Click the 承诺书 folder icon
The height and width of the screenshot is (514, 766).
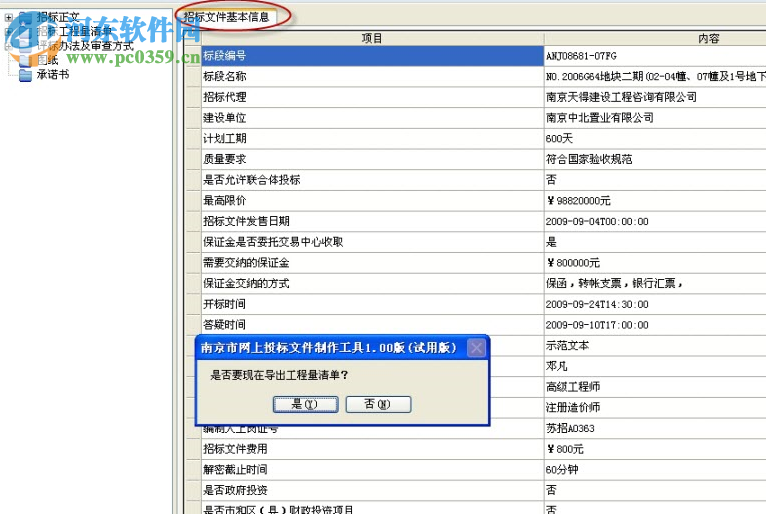[25, 75]
